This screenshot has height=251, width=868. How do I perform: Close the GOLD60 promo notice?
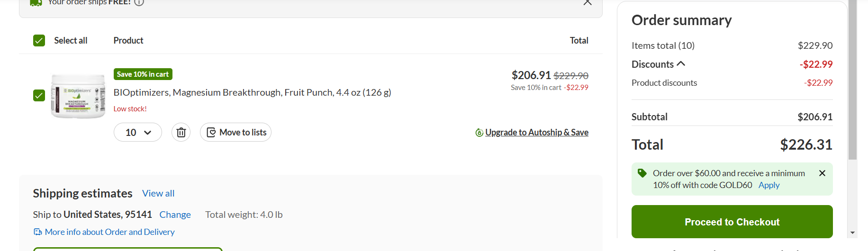[x=822, y=173]
